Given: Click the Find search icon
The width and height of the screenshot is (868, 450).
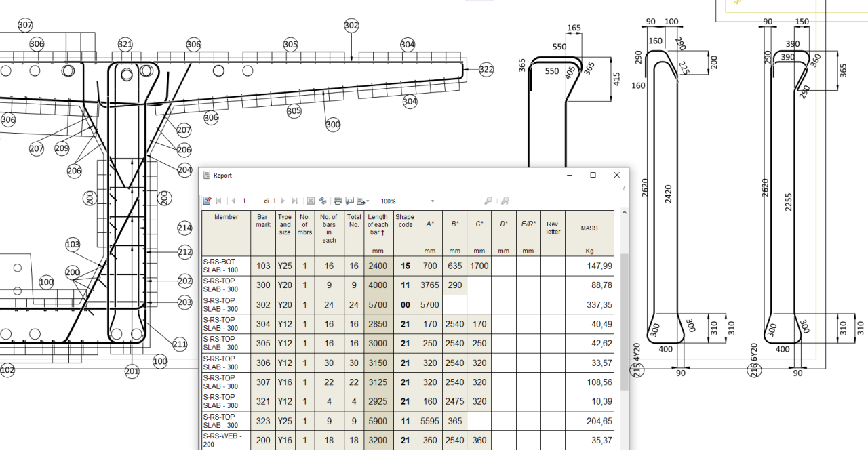Looking at the screenshot, I should (x=488, y=201).
